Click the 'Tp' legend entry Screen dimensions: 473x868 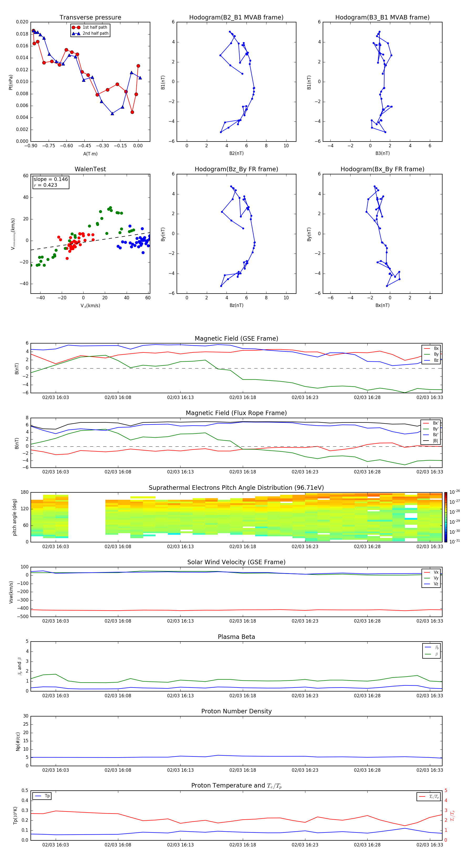coord(42,796)
